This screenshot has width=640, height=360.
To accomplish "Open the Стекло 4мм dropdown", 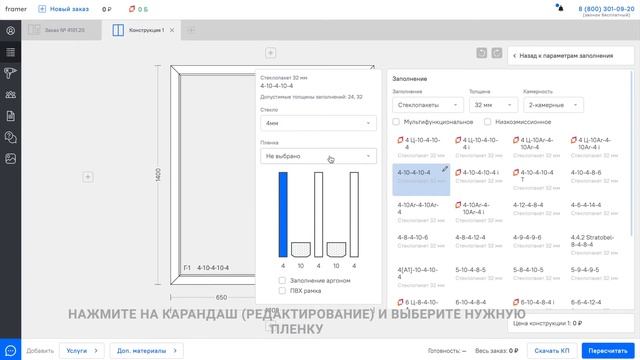I will [318, 123].
